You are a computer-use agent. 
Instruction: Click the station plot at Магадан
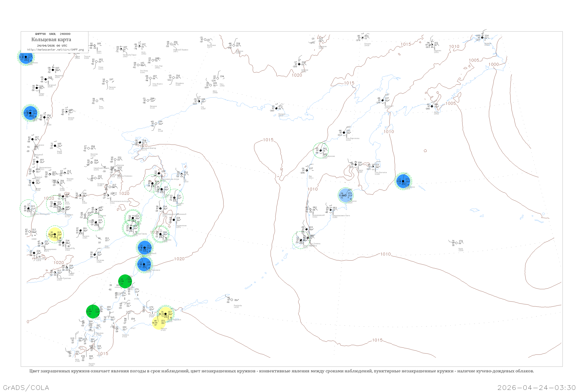tap(276, 109)
